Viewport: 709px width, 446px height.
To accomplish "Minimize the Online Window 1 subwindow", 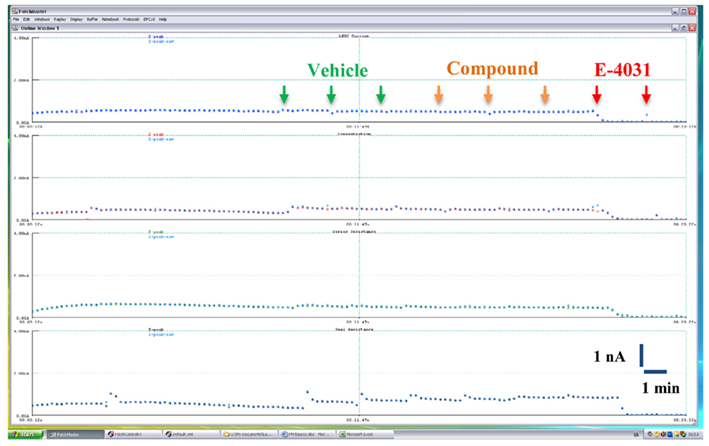I will (x=675, y=28).
